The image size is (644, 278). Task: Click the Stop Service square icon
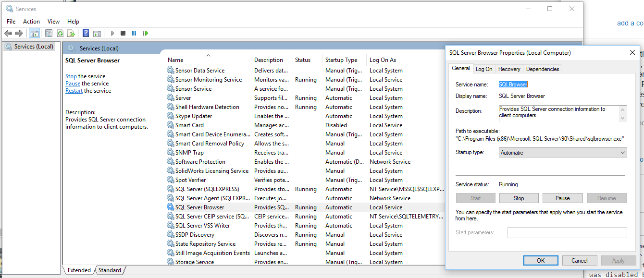point(123,33)
